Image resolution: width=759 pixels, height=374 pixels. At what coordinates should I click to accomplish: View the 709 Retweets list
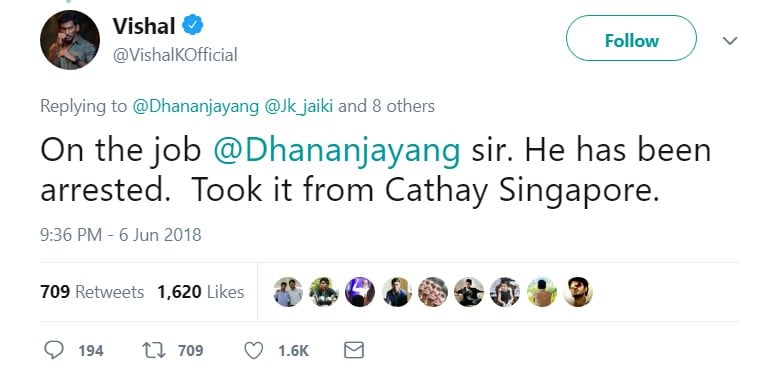(92, 292)
